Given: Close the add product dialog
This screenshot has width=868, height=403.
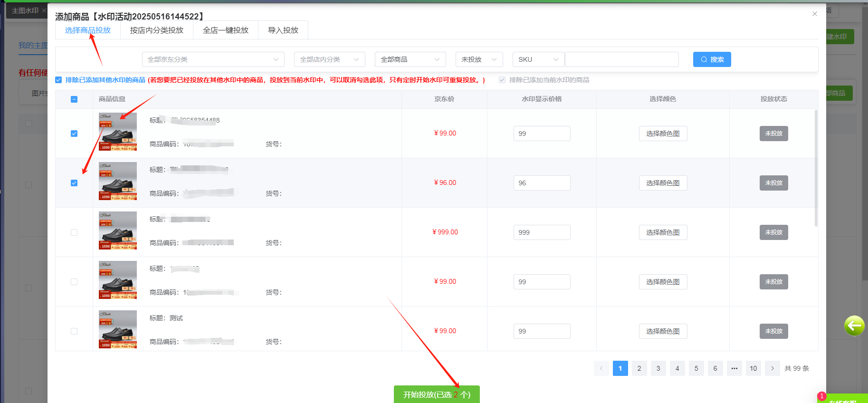Looking at the screenshot, I should point(814,14).
